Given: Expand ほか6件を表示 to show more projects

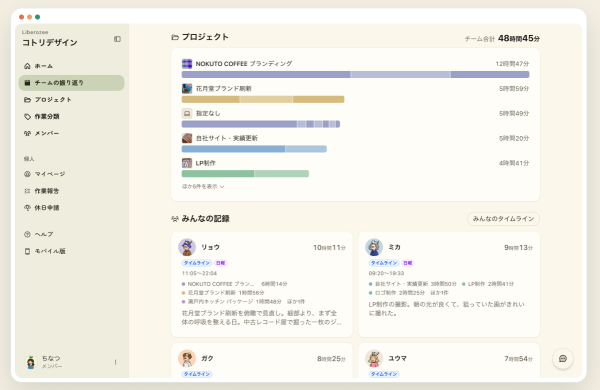Looking at the screenshot, I should click(203, 186).
